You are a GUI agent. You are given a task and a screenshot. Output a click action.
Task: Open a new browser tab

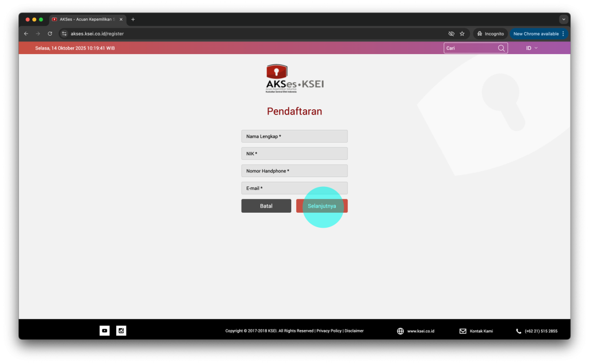(133, 19)
